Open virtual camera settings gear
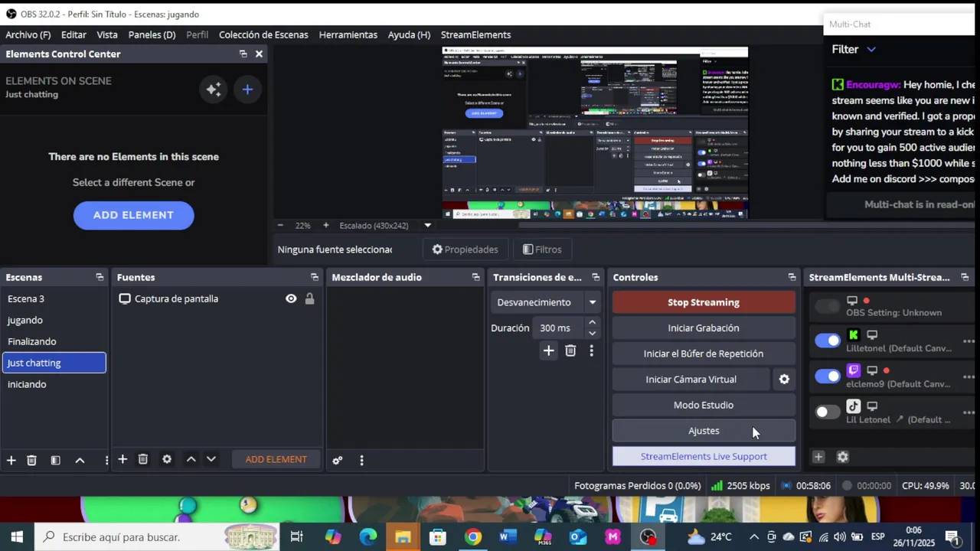980x551 pixels. (x=784, y=379)
